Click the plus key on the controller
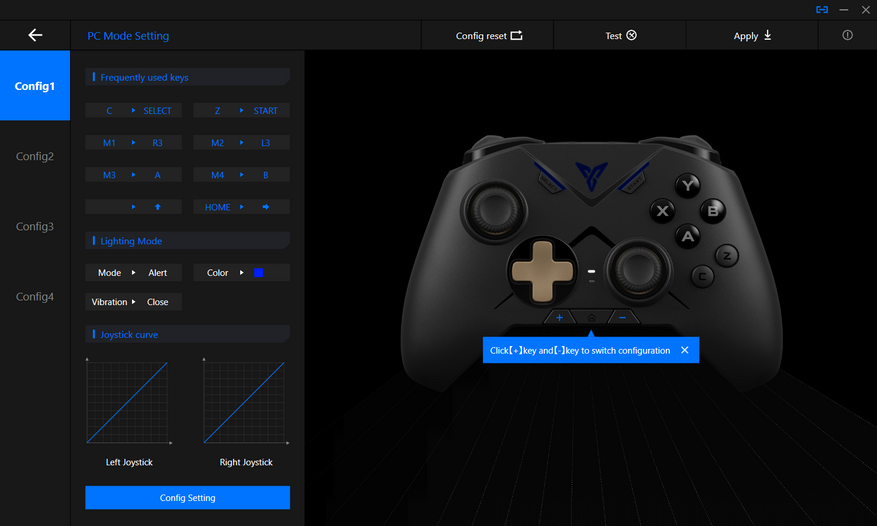Screen dimensions: 877x526 (559, 317)
